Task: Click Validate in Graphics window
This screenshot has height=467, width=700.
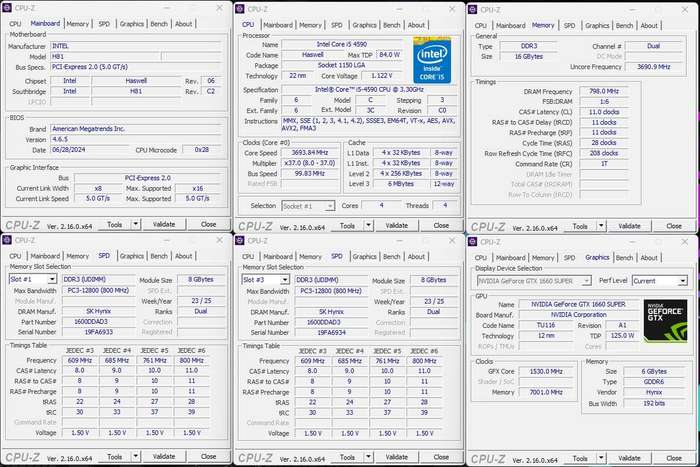Action: pos(630,458)
